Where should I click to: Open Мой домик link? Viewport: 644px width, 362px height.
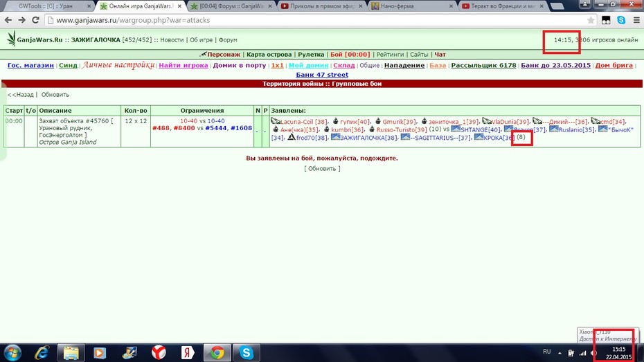[x=308, y=65]
